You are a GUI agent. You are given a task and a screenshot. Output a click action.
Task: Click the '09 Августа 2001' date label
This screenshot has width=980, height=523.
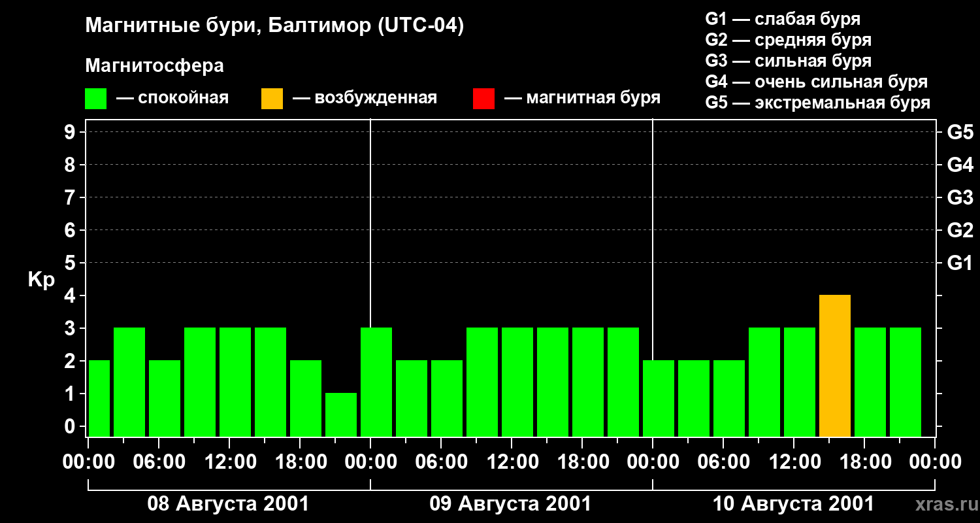[x=510, y=504]
